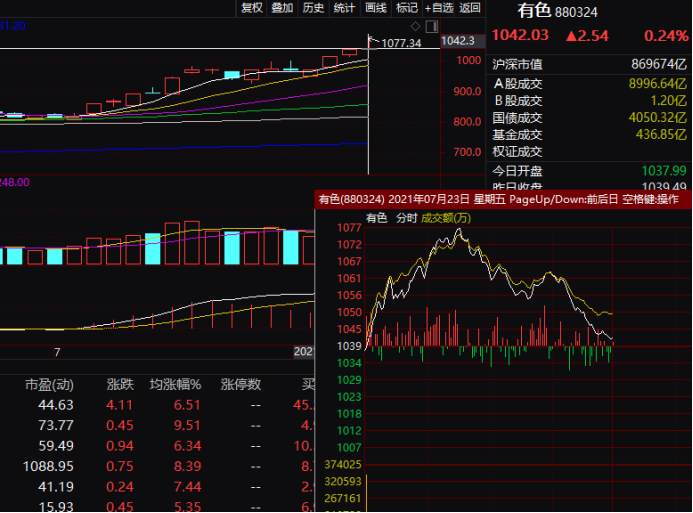Open the 历史 history toolbar item
This screenshot has width=693, height=513.
coord(313,8)
